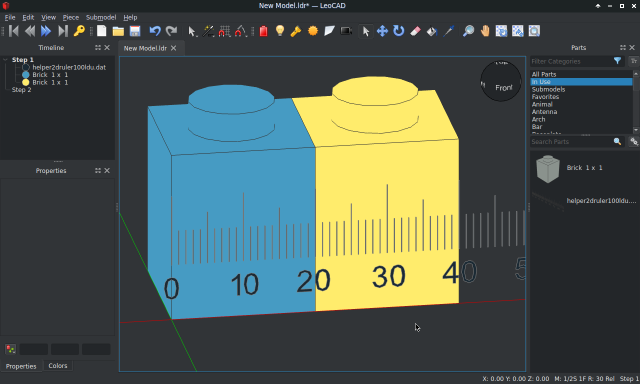Open parts list options icon beside search
The width and height of the screenshot is (640, 384).
tap(634, 142)
